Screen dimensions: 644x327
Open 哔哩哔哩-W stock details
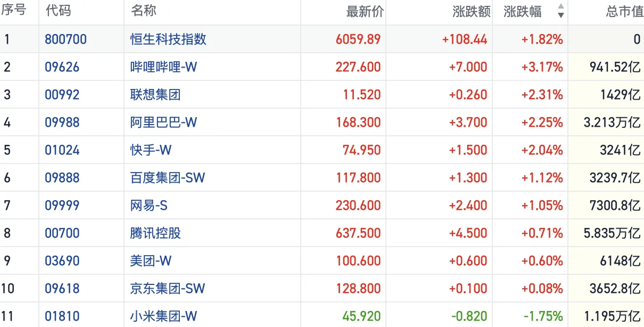164,67
